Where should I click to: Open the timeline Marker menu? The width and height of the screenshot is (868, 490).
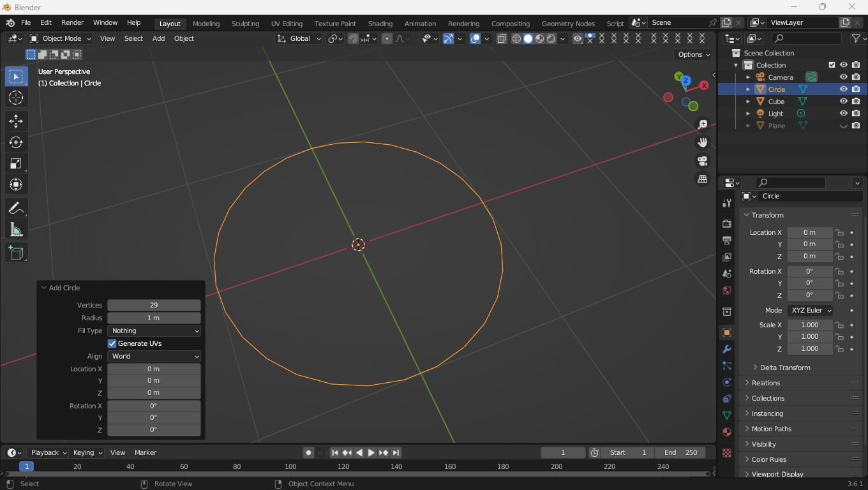coord(146,452)
